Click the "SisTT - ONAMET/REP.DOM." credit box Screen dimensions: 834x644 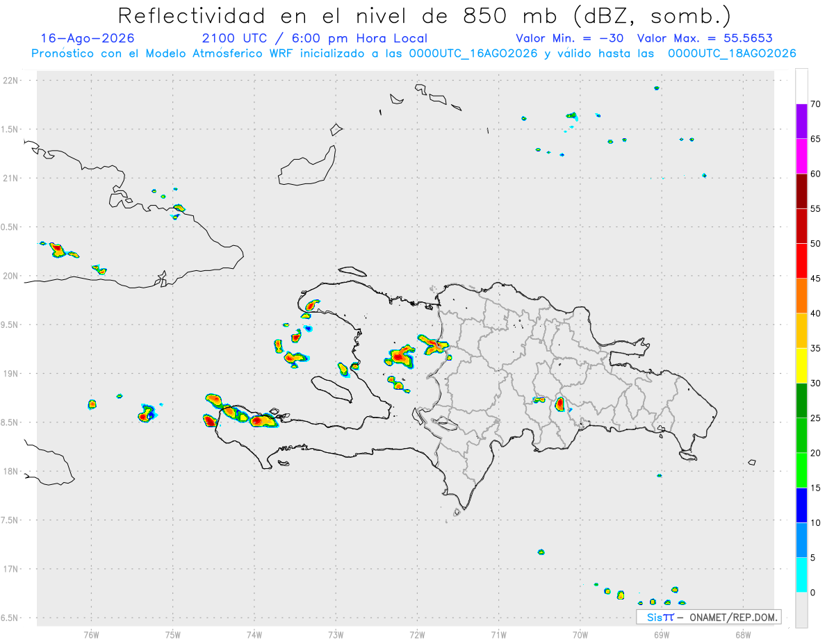(x=709, y=617)
